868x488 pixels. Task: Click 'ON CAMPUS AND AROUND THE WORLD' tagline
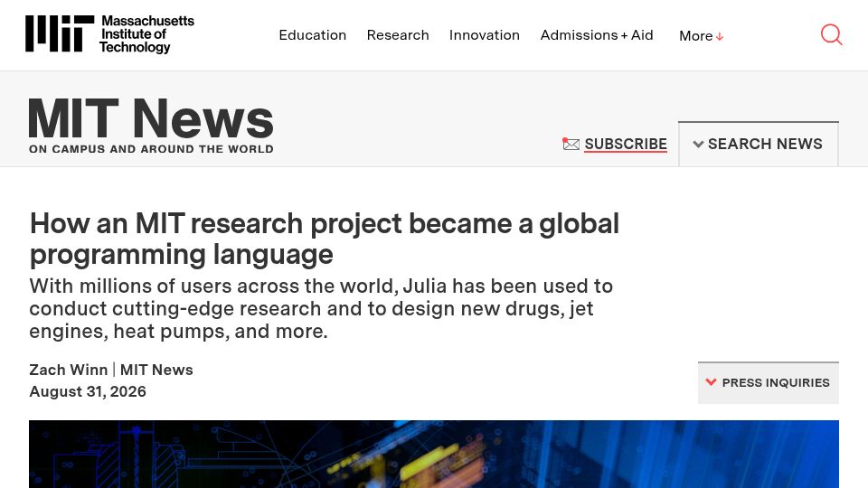[x=151, y=149]
